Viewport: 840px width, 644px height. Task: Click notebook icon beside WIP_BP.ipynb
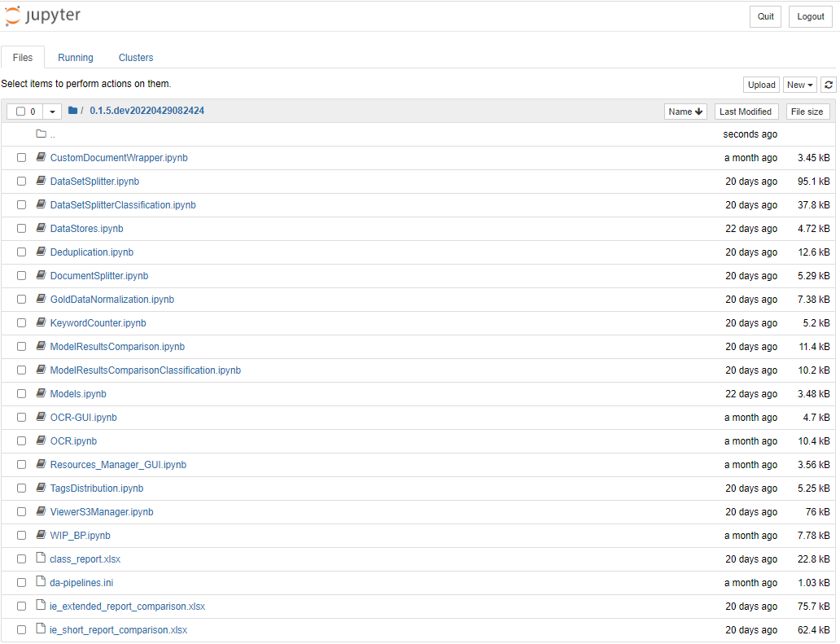click(x=41, y=534)
